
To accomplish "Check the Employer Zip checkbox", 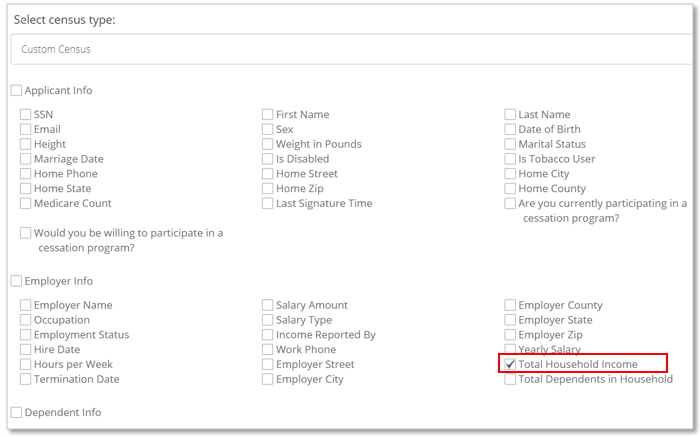I will pyautogui.click(x=510, y=334).
